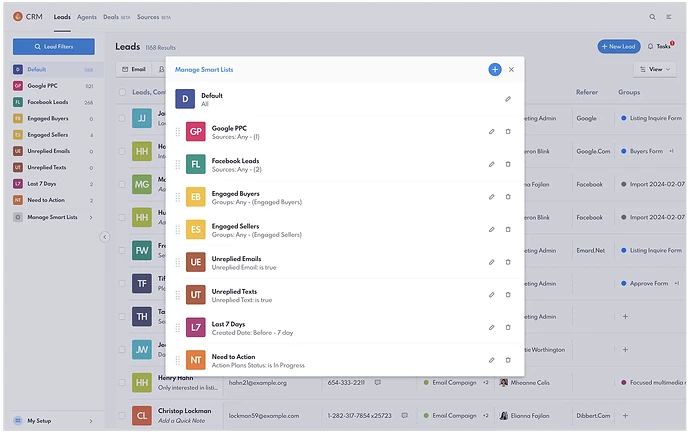Tick the select-all leads header checkbox
This screenshot has width=690, height=432.
123,93
